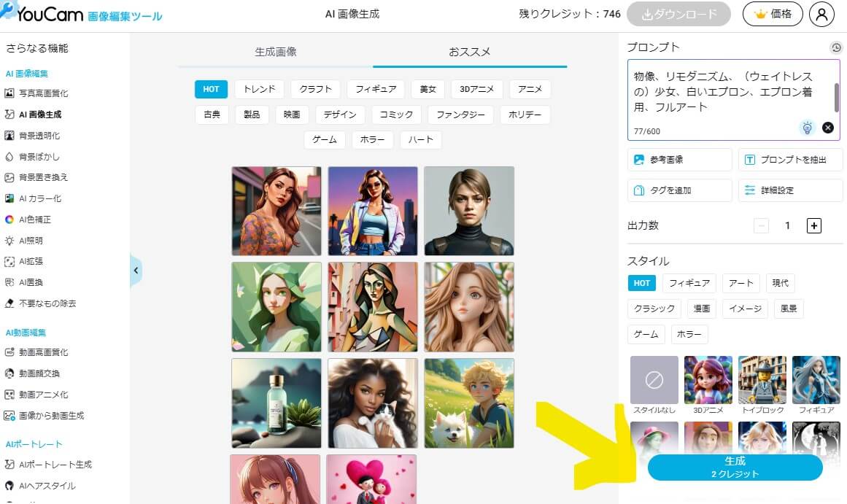Collapse the left sidebar with arrow
The width and height of the screenshot is (847, 504).
[136, 270]
